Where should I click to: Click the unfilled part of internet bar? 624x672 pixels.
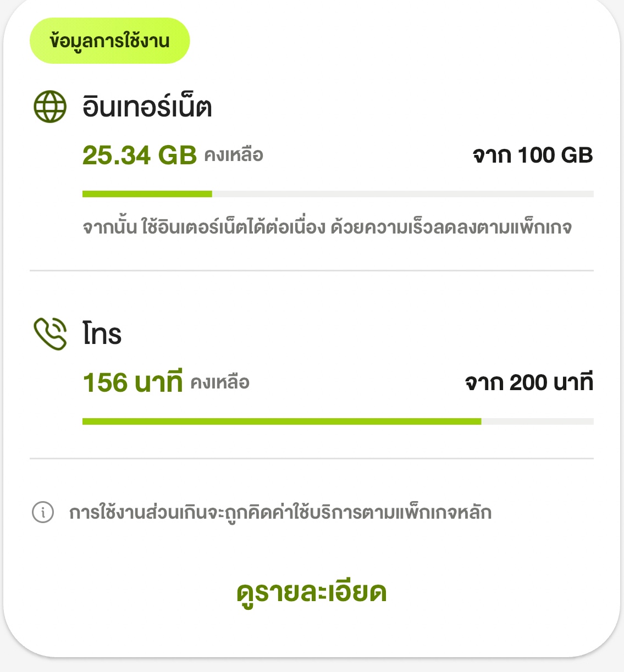(403, 194)
